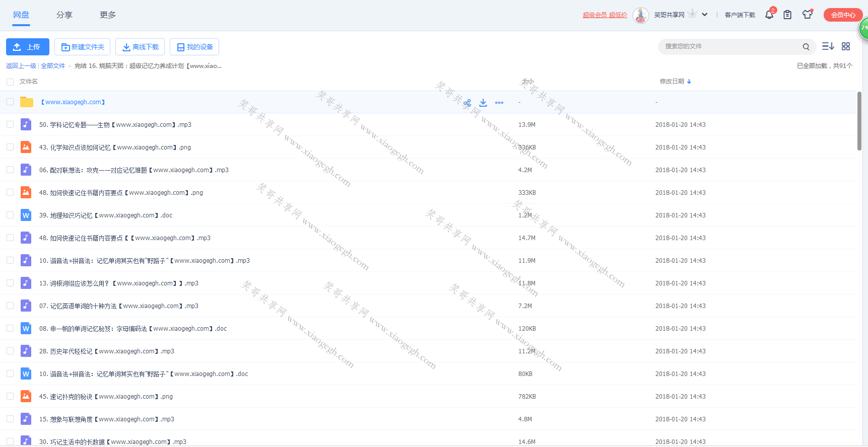Image resolution: width=868 pixels, height=447 pixels.
Task: Click the green 74 badge at right edge
Action: (x=864, y=28)
